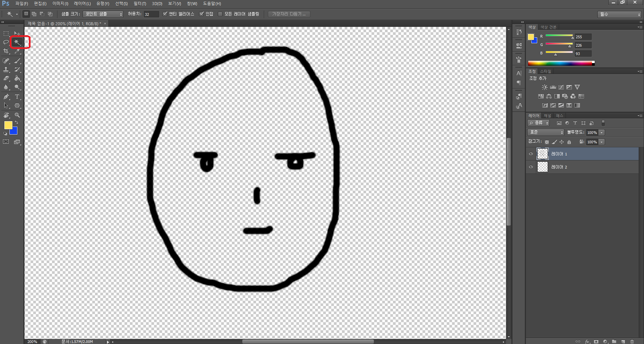Open the 파일(F) menu
Image resolution: width=644 pixels, height=344 pixels.
pos(21,3)
